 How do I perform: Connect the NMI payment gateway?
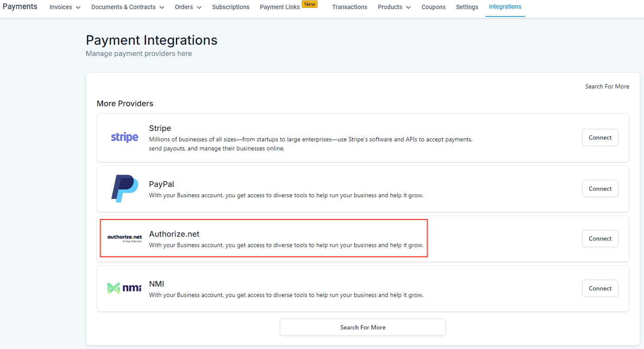point(600,288)
